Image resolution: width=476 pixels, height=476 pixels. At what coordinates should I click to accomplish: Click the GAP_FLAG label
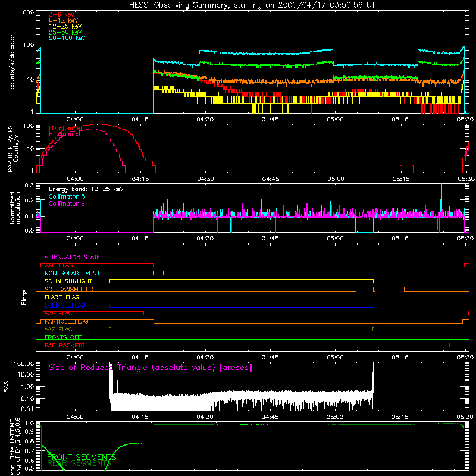[x=58, y=265]
